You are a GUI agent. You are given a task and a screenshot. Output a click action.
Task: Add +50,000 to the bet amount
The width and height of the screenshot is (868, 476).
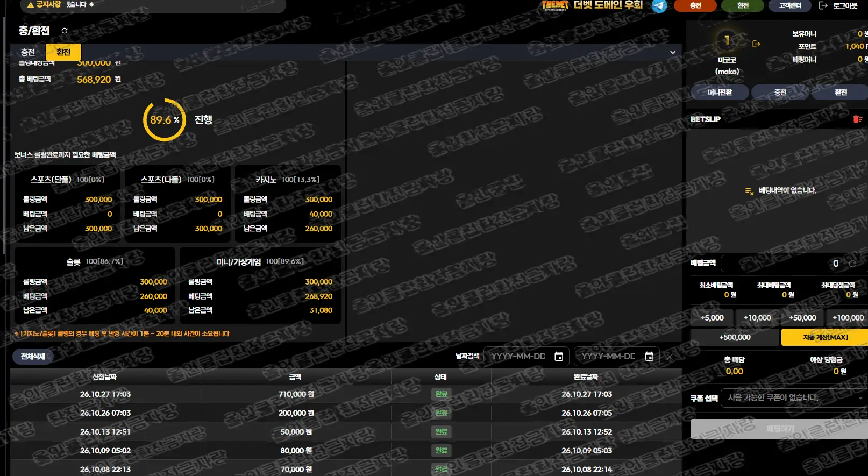click(802, 318)
